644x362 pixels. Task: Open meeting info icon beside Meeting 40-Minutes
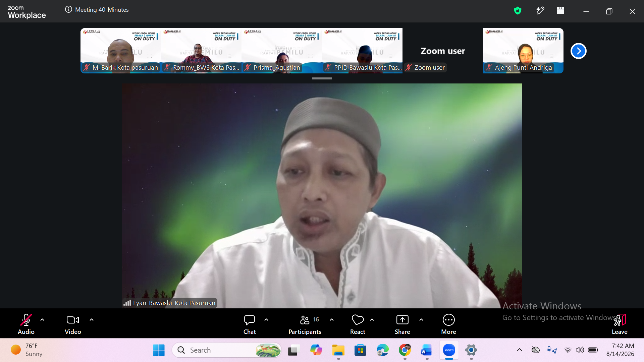(68, 9)
